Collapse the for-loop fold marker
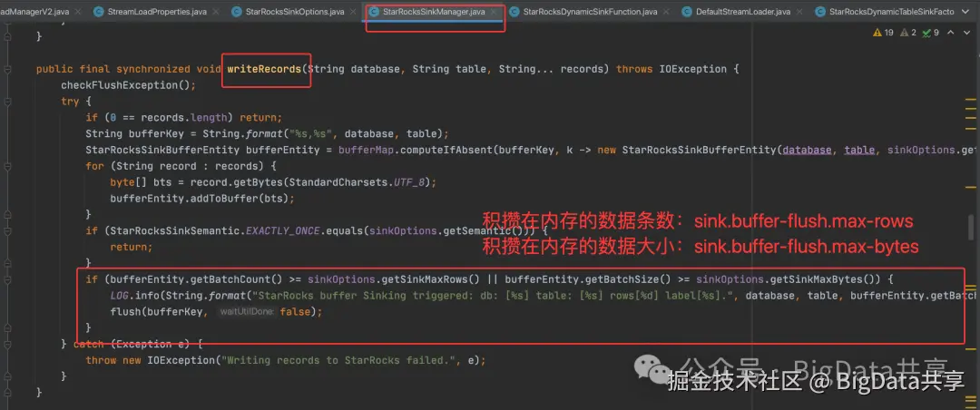 (x=7, y=166)
